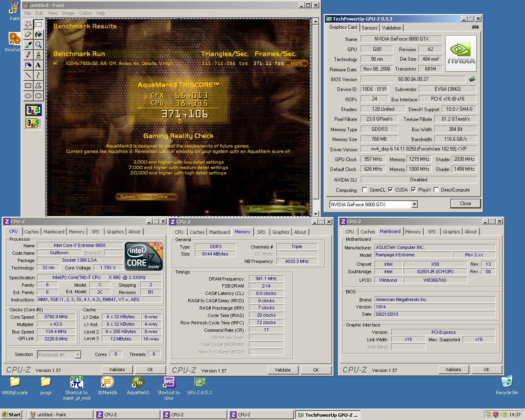The image size is (525, 420).
Task: Open the 8800gtxcarls folder on desktop
Action: [x=15, y=385]
